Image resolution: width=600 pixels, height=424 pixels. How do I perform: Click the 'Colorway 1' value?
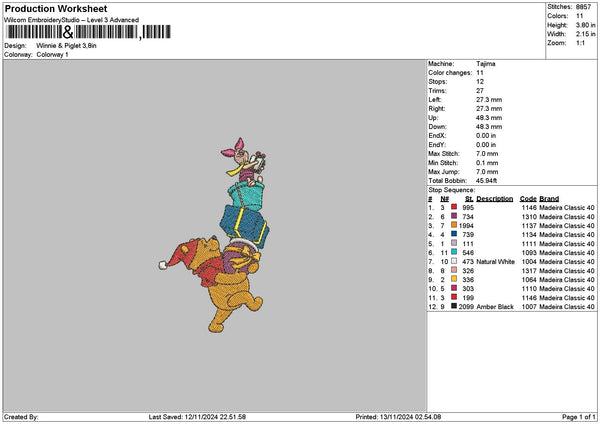point(52,55)
